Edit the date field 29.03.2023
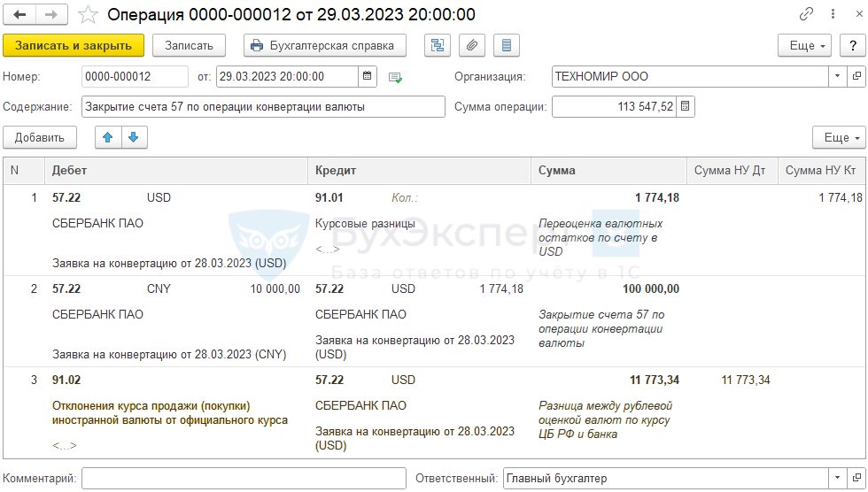Screen dimensions: 868x492 point(287,76)
